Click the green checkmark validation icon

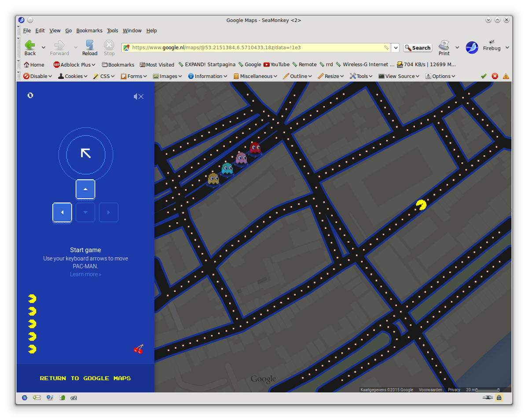tap(484, 76)
